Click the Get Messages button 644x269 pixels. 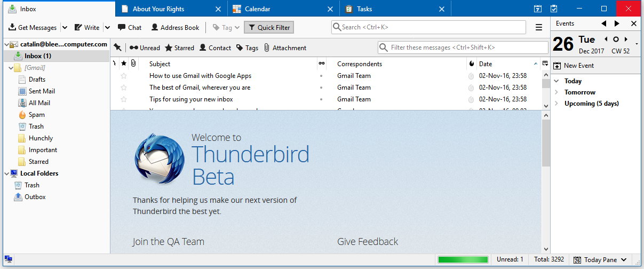coord(33,27)
